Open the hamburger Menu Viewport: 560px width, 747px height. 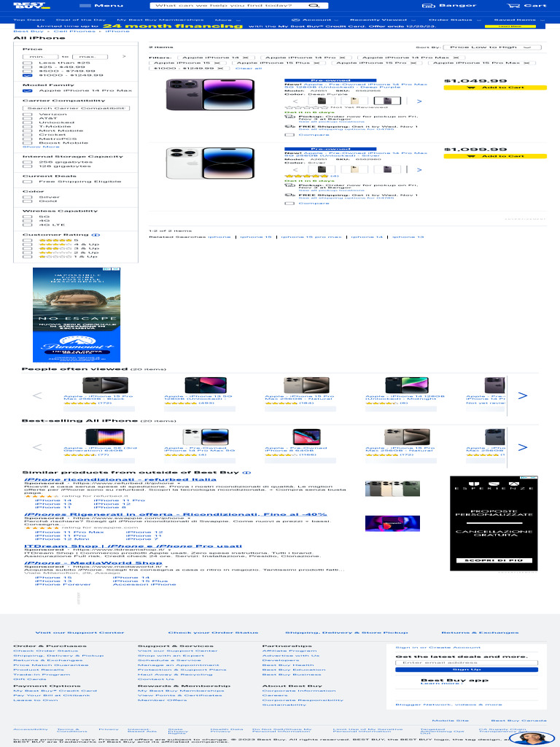click(x=101, y=6)
